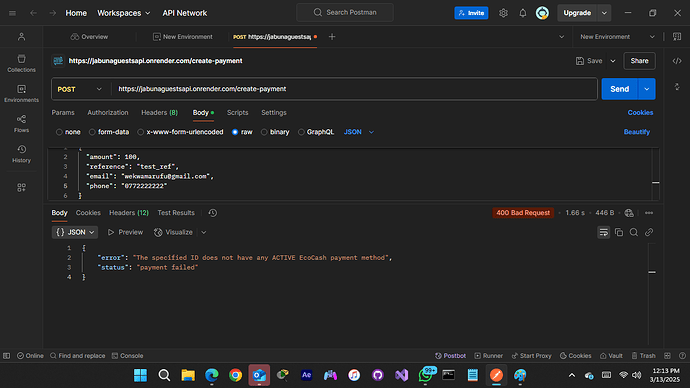The image size is (690, 388).
Task: Copy the response body
Action: (x=619, y=232)
